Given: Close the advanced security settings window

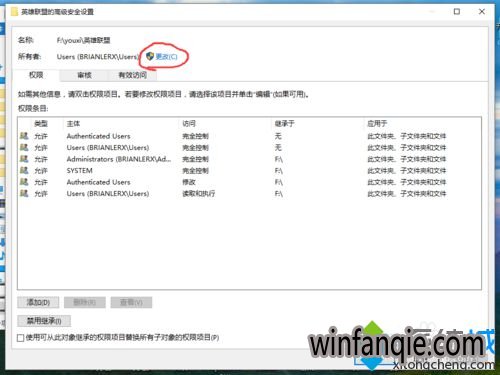Looking at the screenshot, I should [x=482, y=12].
